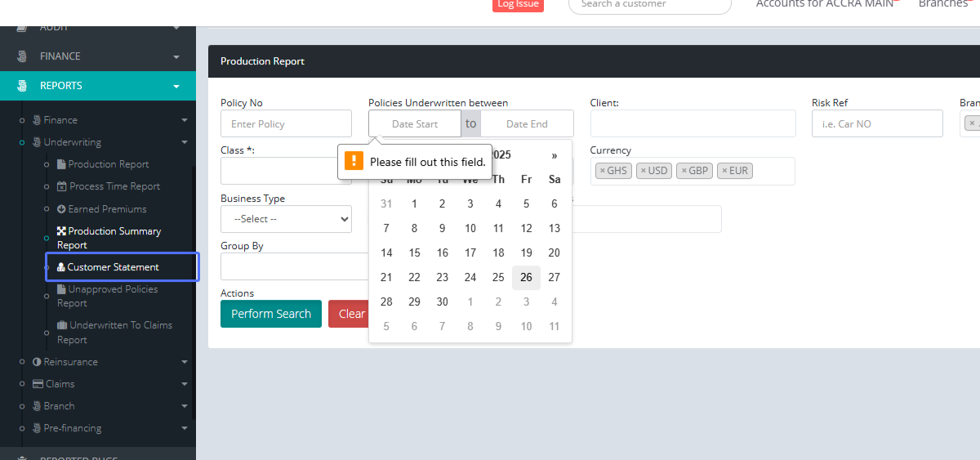The image size is (980, 460).
Task: Open the Customer Statement report
Action: click(x=113, y=267)
